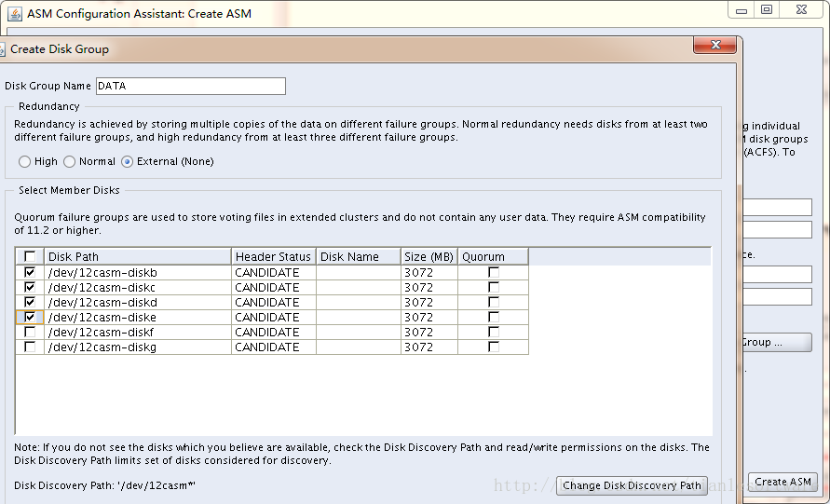Enable Quorum for /dev/12casm-diskg
830x504 pixels.
494,347
